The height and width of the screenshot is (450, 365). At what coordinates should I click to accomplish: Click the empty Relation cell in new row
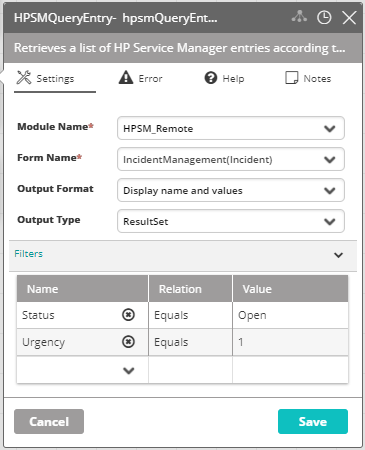(x=190, y=370)
